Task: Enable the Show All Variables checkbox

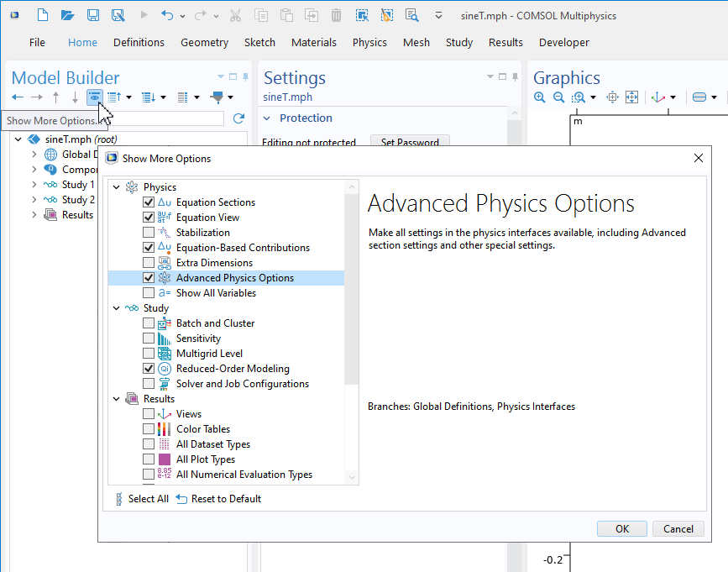Action: pos(149,293)
